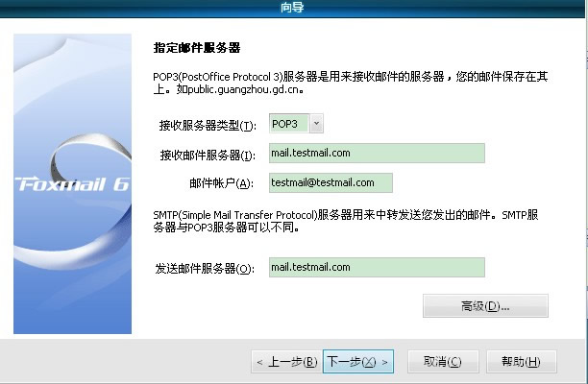588x384 pixels.
Task: Click the 接收邮件服务器 input field
Action: click(377, 154)
